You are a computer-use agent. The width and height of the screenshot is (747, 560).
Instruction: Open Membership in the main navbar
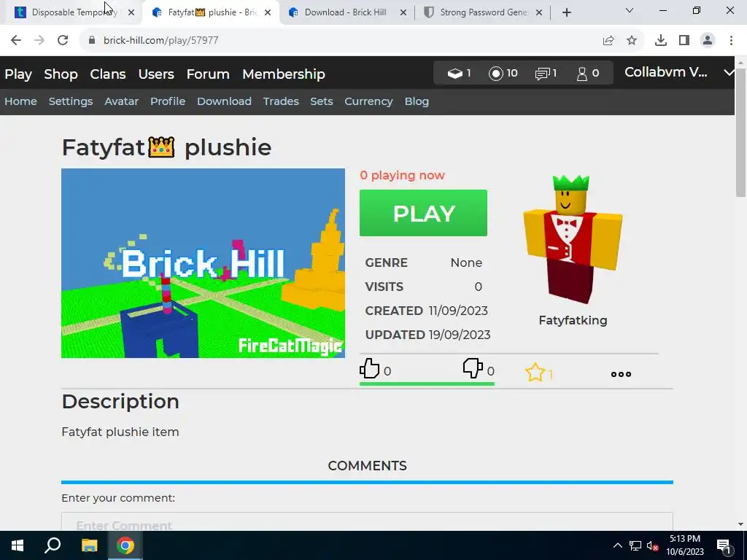tap(284, 74)
